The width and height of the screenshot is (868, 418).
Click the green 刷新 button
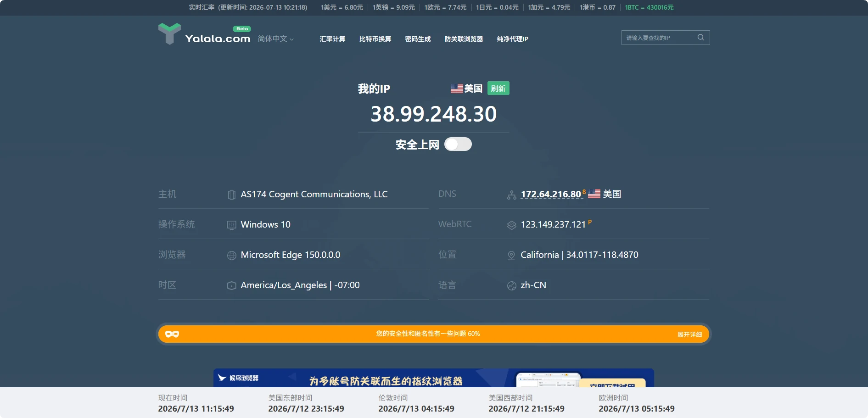(498, 88)
